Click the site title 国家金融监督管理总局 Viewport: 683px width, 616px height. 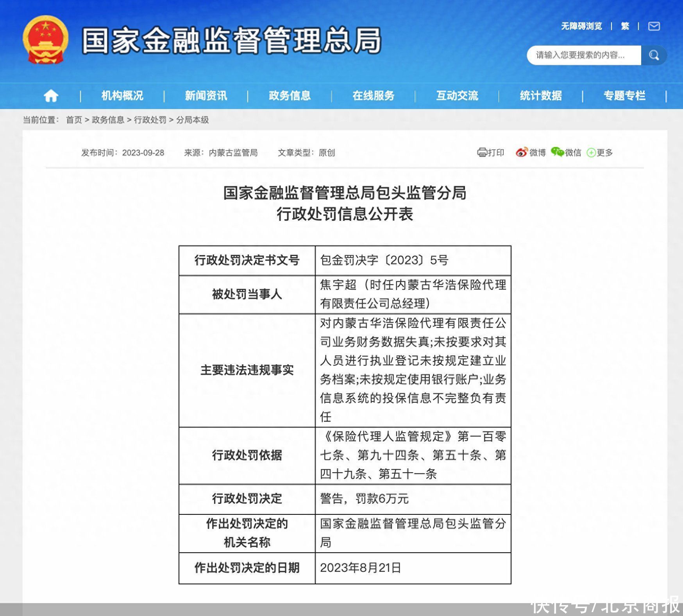232,40
